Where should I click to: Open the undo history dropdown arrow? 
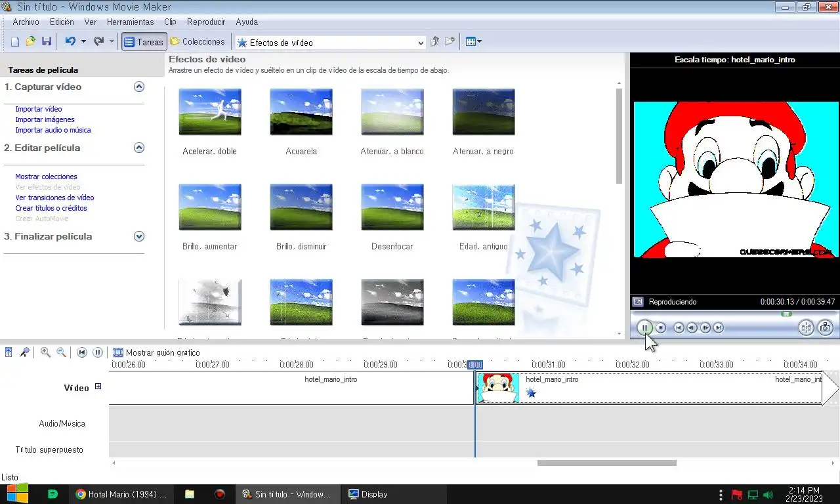click(83, 41)
